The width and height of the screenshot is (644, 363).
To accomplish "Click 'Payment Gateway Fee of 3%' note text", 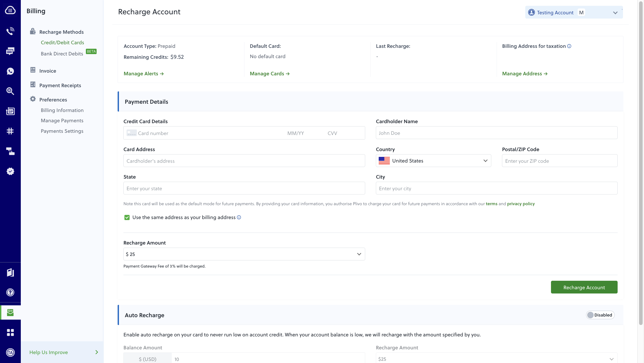I will pyautogui.click(x=164, y=266).
